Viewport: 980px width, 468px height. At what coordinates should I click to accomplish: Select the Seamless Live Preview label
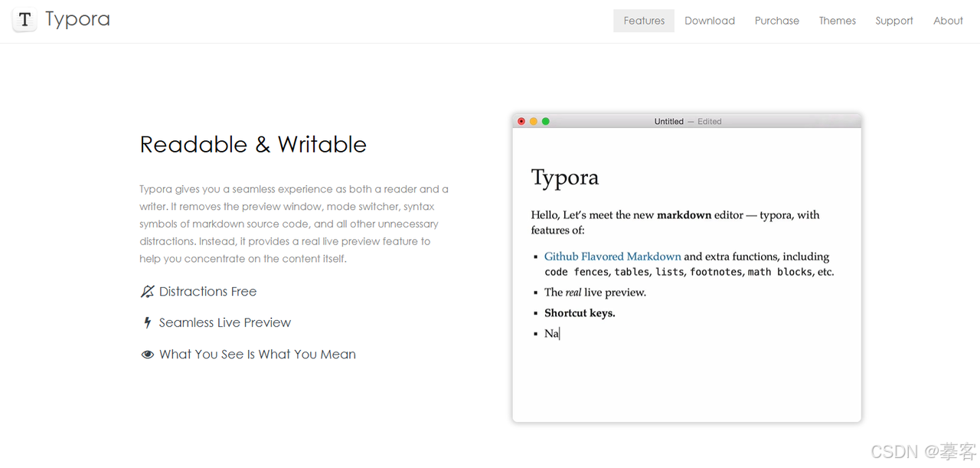(x=225, y=323)
